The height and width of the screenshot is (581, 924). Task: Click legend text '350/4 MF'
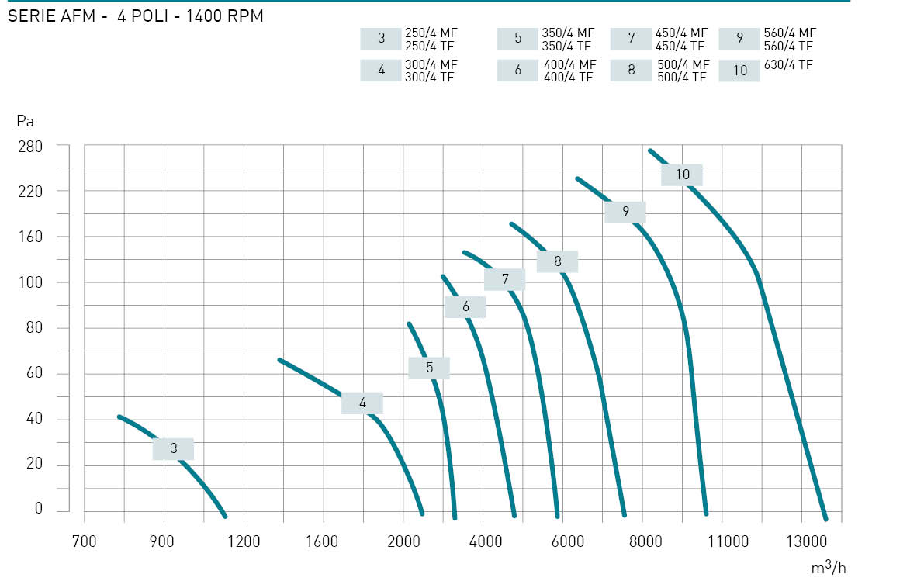point(568,33)
